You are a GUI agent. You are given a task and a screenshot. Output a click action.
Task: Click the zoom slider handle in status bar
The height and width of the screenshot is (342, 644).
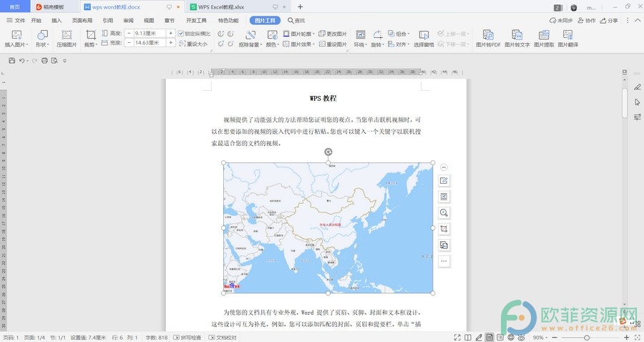coord(586,338)
